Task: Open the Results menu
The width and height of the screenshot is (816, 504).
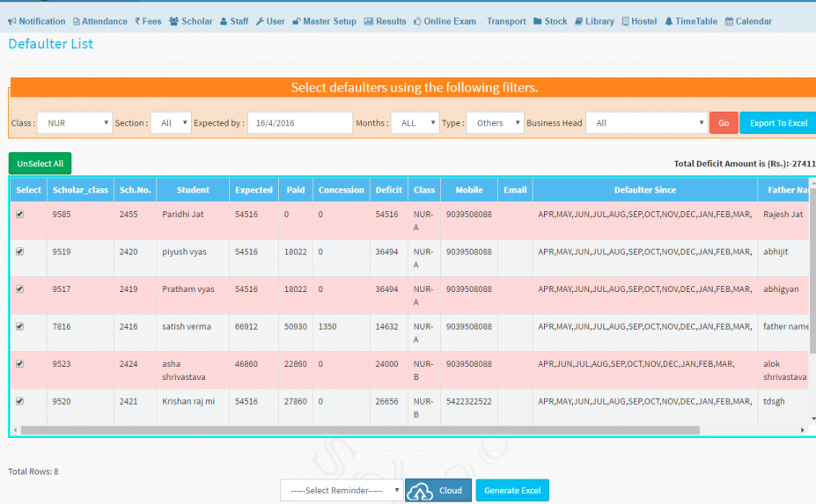Action: [x=385, y=21]
